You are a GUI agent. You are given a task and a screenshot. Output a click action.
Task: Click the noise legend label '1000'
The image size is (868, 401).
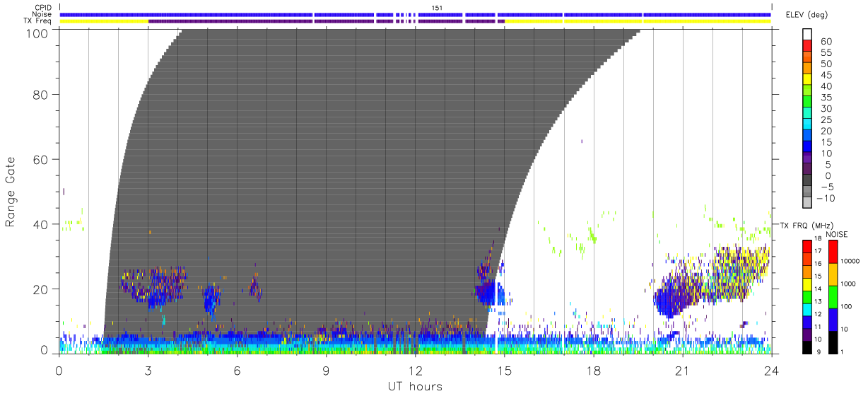point(848,285)
